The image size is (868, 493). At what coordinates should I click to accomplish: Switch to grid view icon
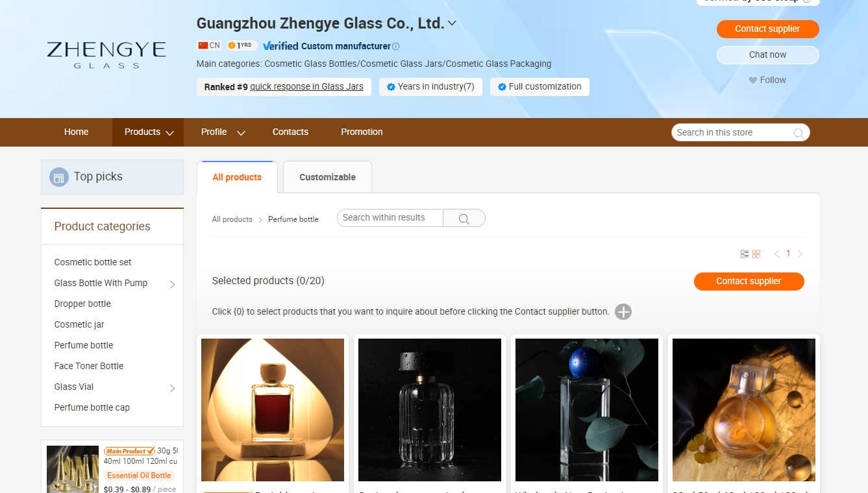(756, 254)
